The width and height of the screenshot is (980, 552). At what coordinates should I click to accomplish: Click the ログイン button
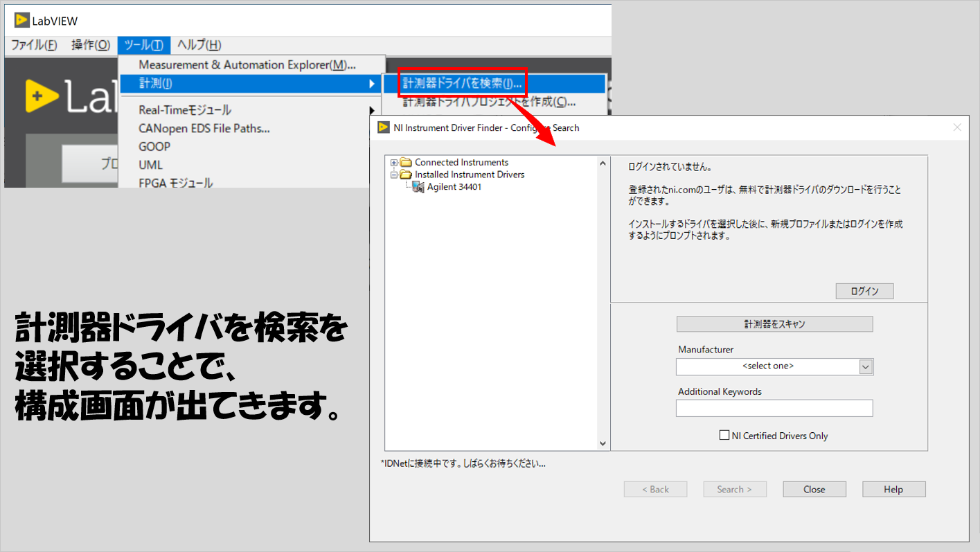pos(864,291)
